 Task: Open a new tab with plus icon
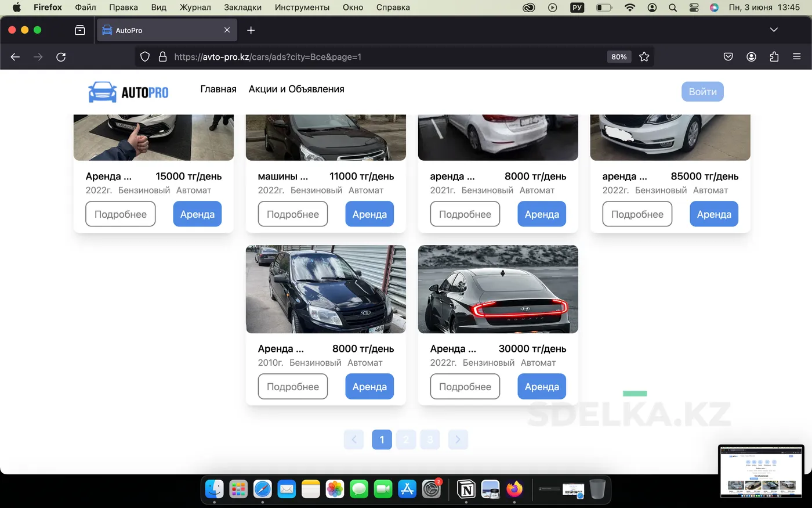pyautogui.click(x=251, y=30)
